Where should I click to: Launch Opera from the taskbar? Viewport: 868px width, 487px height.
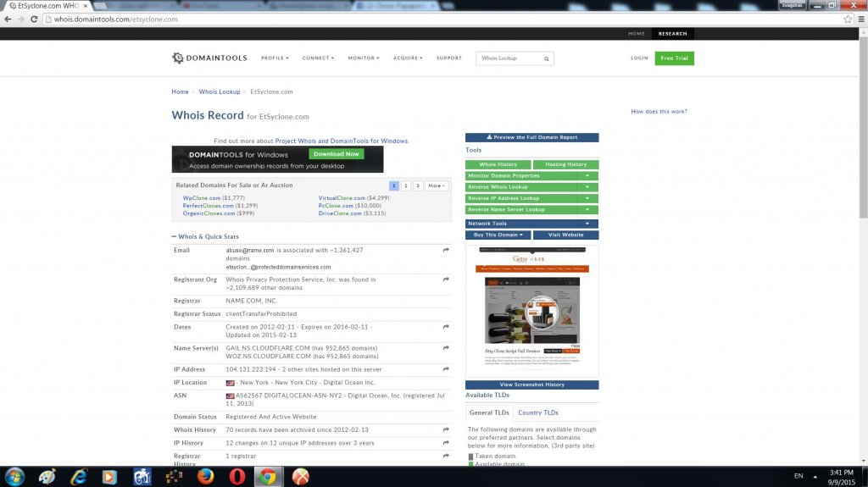[237, 477]
